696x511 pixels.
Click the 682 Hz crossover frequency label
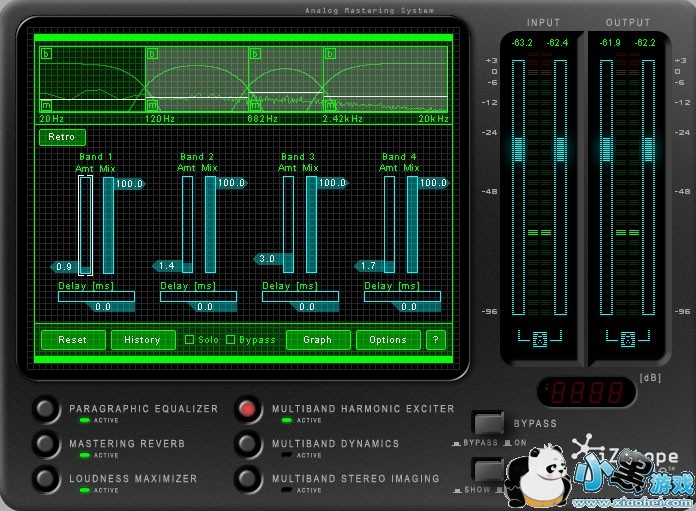(262, 119)
